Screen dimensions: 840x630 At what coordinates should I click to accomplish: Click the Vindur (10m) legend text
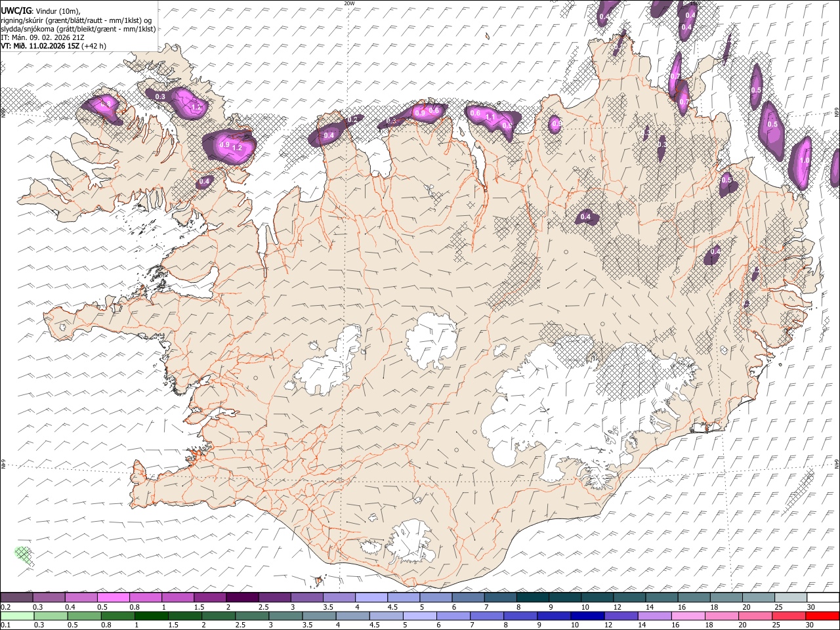pos(58,10)
